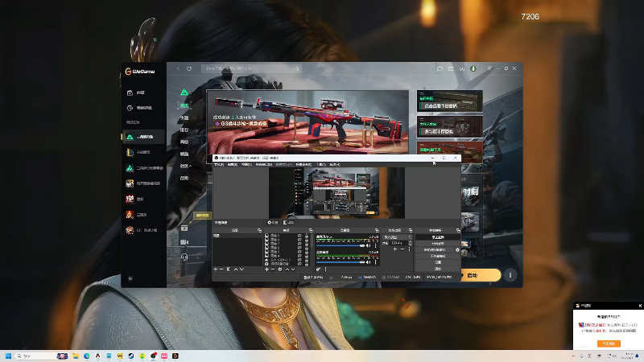The width and height of the screenshot is (644, 362).
Task: Select League of Legends icon in WeGame sidebar
Action: click(x=130, y=152)
